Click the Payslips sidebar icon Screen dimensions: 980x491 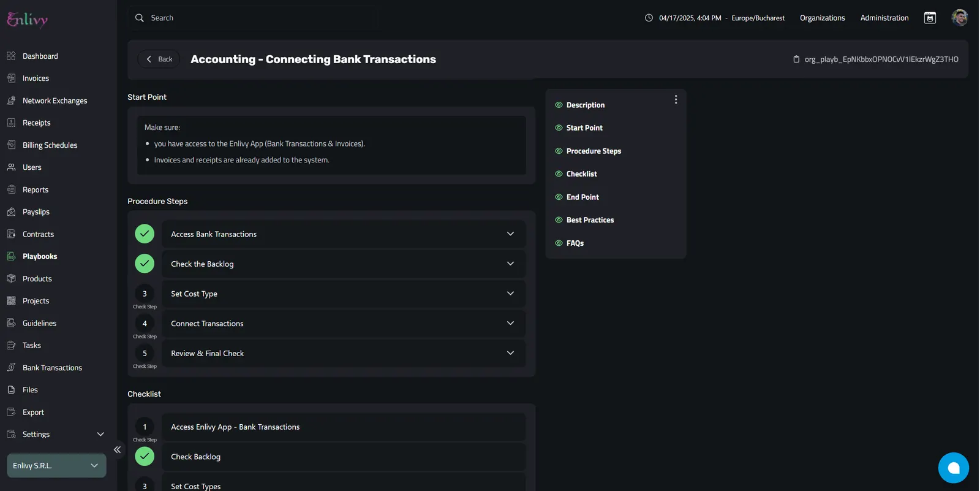(x=11, y=211)
